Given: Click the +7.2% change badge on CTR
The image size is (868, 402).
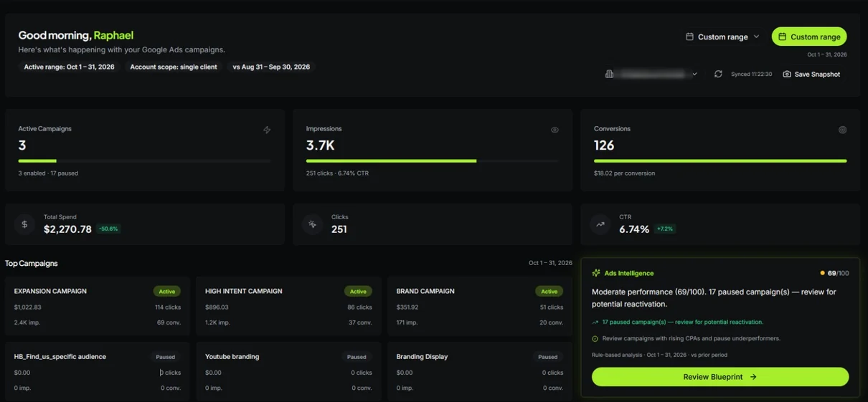Looking at the screenshot, I should (x=665, y=229).
